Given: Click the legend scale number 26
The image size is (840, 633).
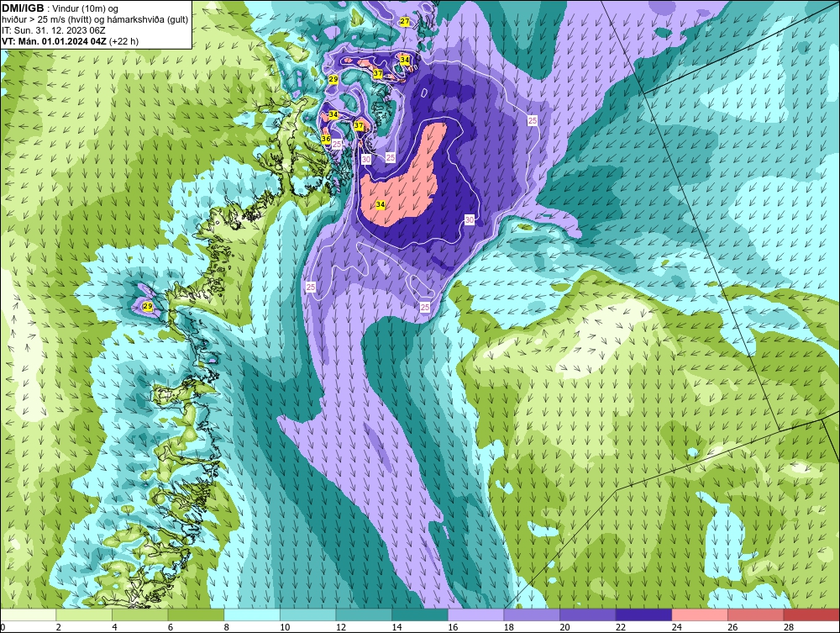Looking at the screenshot, I should (732, 627).
